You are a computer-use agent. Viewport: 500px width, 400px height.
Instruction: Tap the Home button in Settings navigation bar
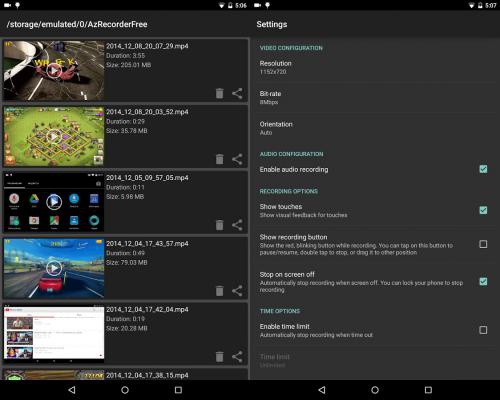tap(375, 390)
